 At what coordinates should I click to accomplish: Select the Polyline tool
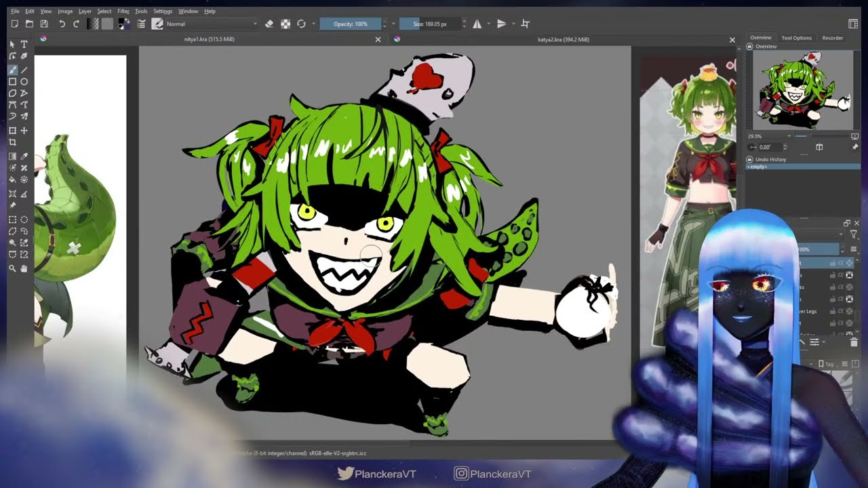(x=24, y=93)
